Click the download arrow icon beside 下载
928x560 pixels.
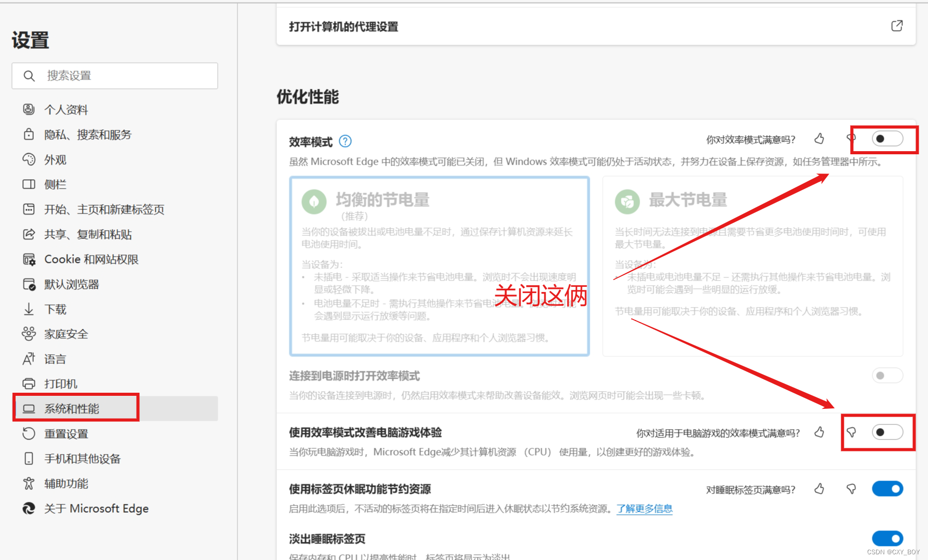[29, 309]
